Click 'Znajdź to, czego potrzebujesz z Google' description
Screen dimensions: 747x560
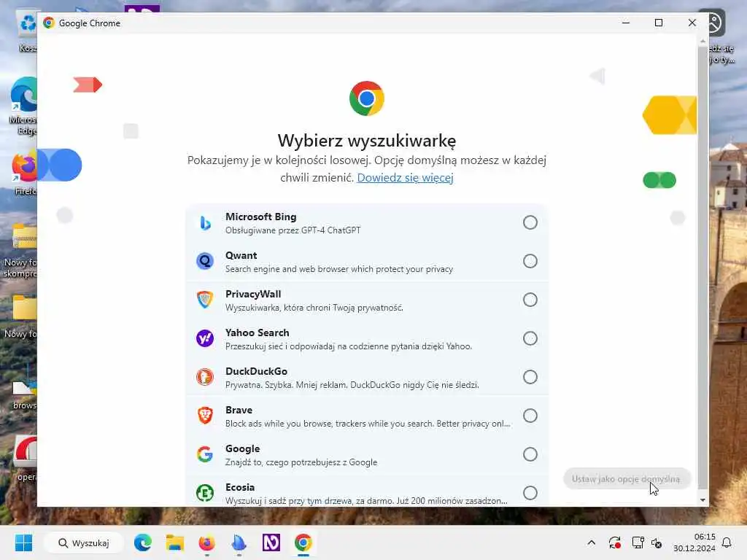click(301, 462)
